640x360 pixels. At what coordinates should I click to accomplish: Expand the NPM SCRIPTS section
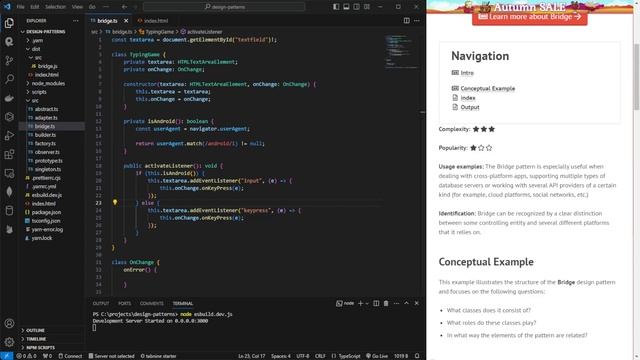pyautogui.click(x=40, y=347)
